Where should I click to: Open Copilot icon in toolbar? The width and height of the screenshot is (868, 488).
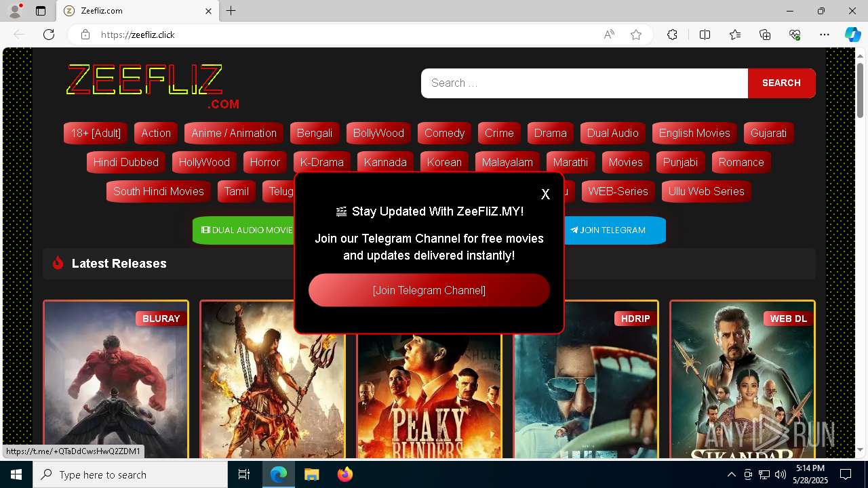click(852, 35)
